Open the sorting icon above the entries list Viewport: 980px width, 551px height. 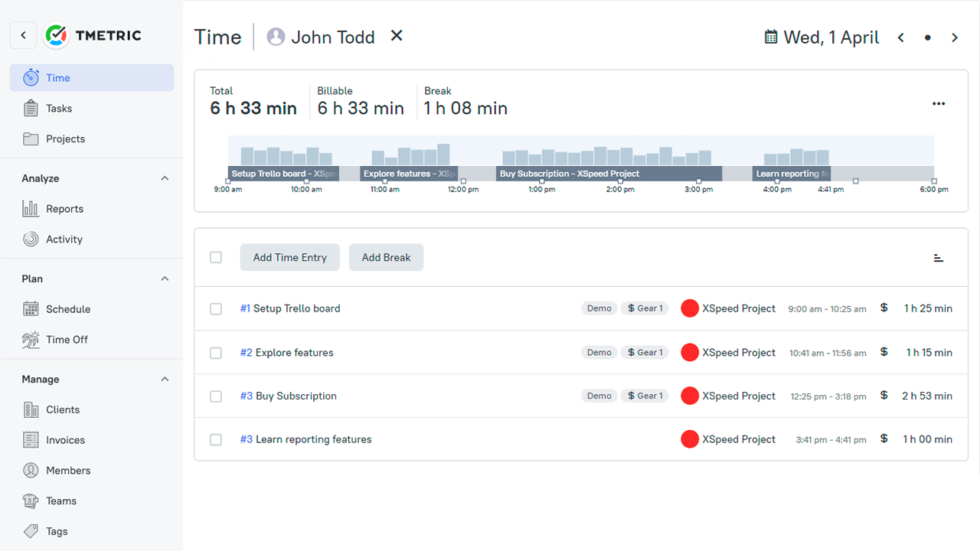coord(939,257)
